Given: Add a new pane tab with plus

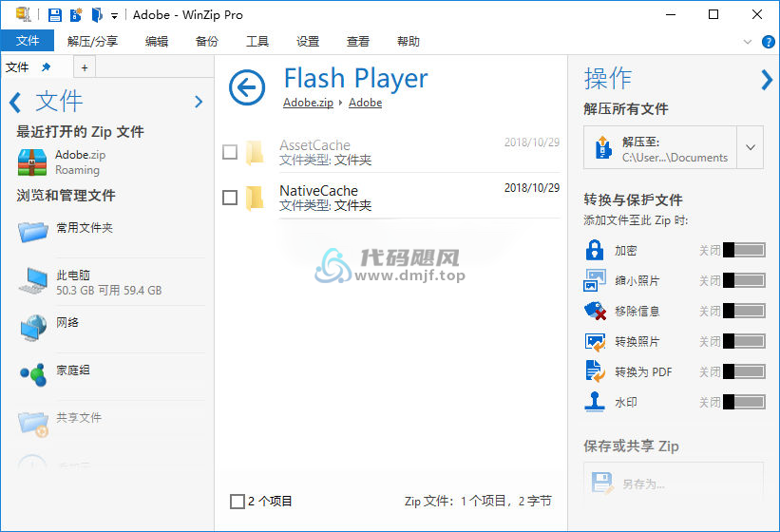Looking at the screenshot, I should 85,67.
